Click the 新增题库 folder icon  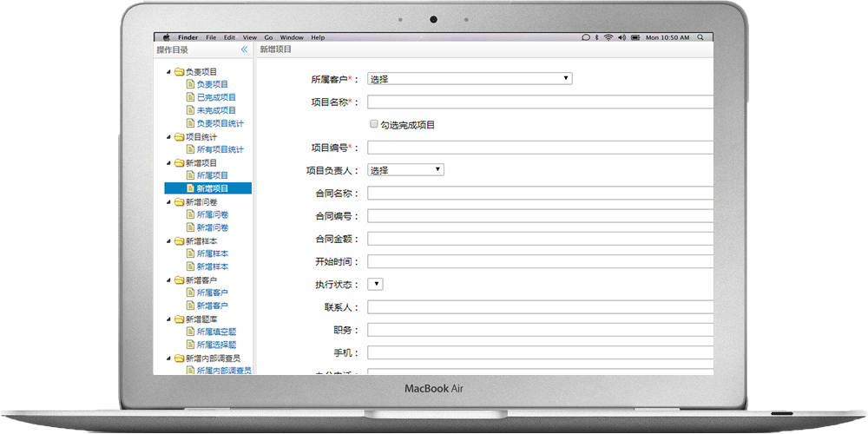(179, 319)
